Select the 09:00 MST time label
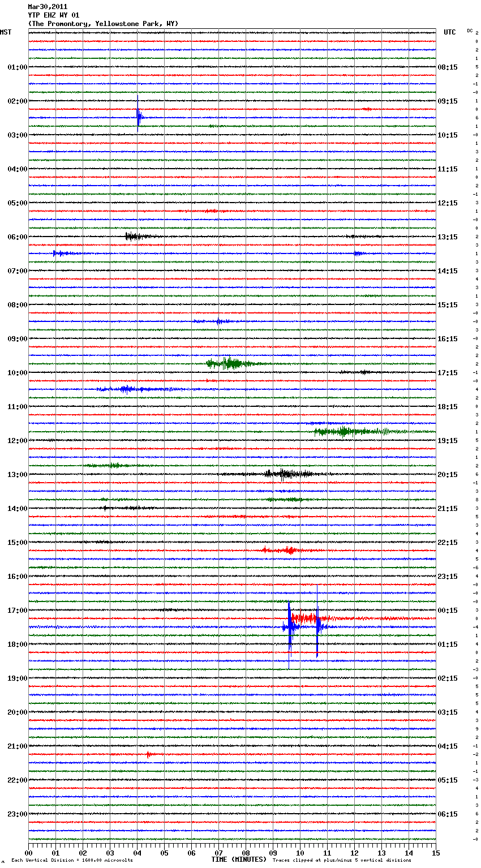 (18, 339)
